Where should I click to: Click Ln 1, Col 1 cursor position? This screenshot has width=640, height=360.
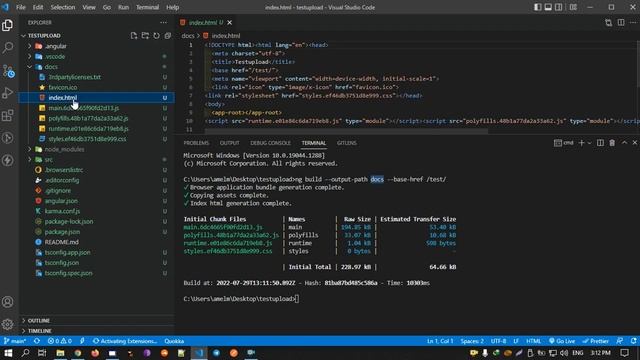440,341
